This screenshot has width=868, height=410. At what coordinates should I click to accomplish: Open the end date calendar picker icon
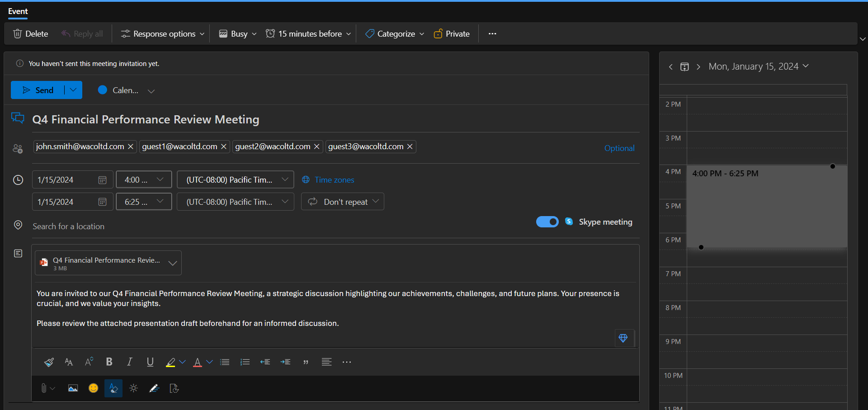pos(103,202)
